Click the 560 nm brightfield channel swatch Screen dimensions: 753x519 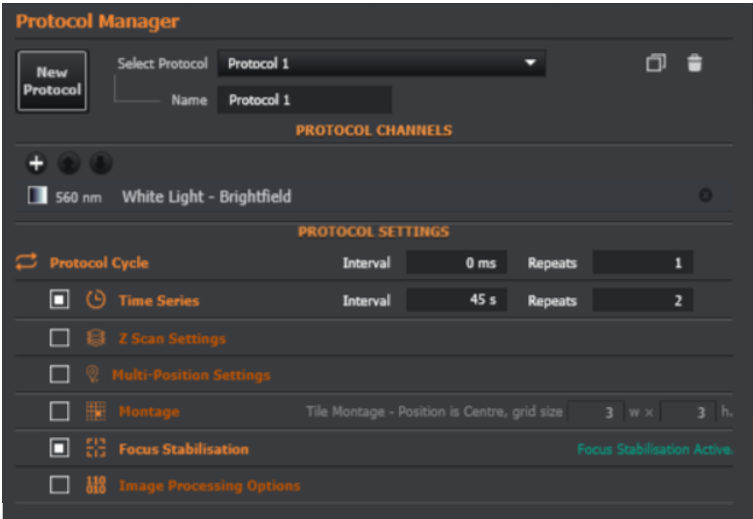pyautogui.click(x=37, y=196)
